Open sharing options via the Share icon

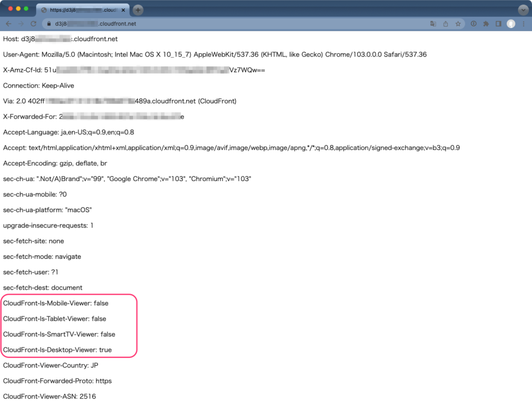coord(445,23)
